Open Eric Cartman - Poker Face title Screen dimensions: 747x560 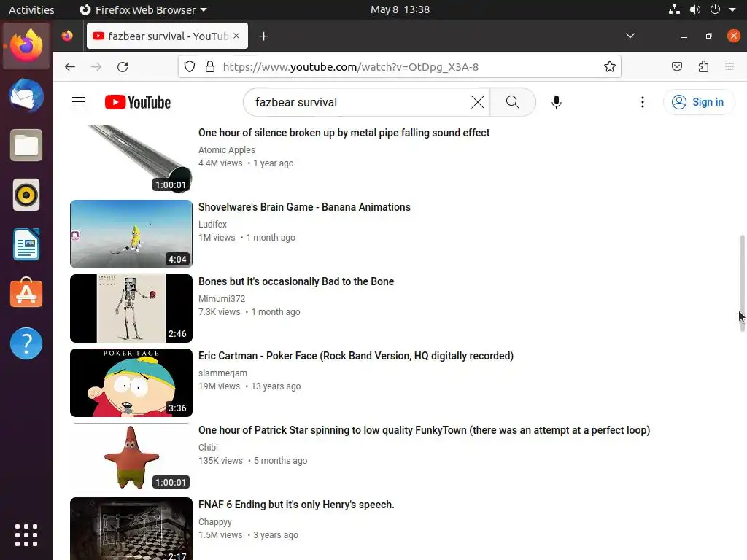coord(356,356)
